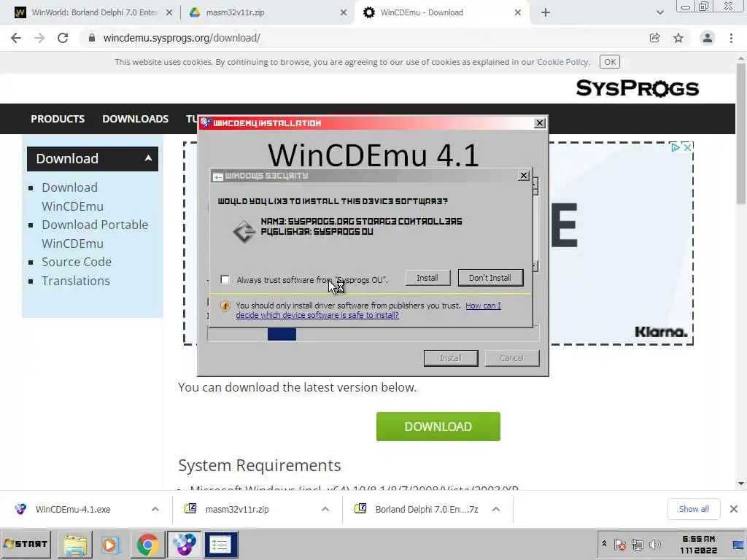Open the safe device software help link

(x=368, y=310)
